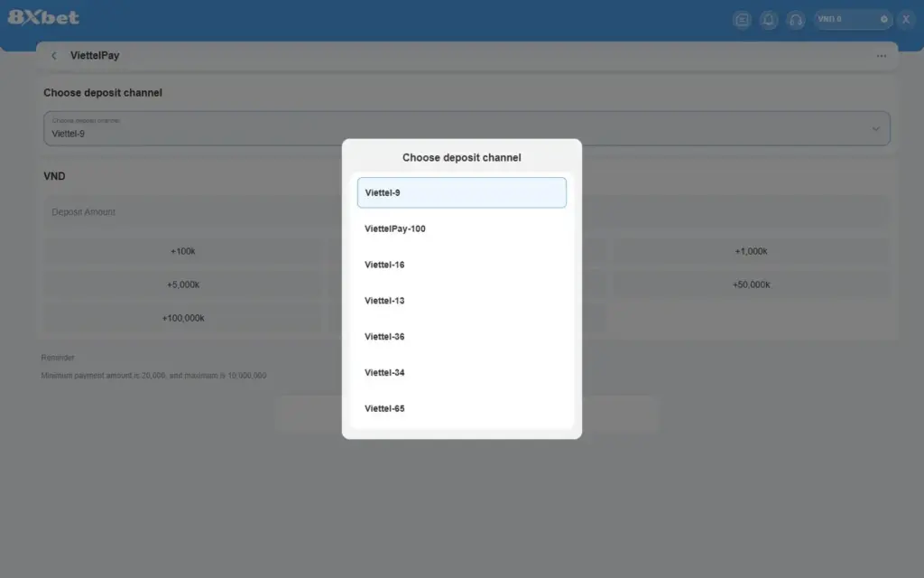This screenshot has height=578, width=924.
Task: Click the dialog title Choose deposit channel
Action: coord(461,157)
